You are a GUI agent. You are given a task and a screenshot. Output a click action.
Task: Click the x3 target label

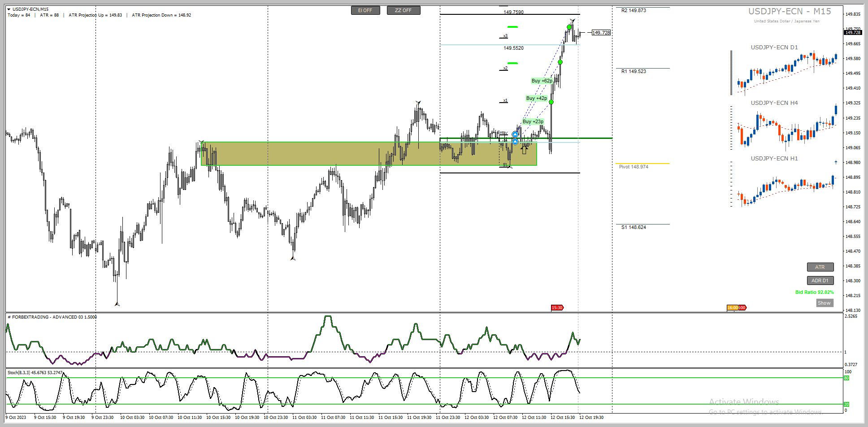[505, 35]
